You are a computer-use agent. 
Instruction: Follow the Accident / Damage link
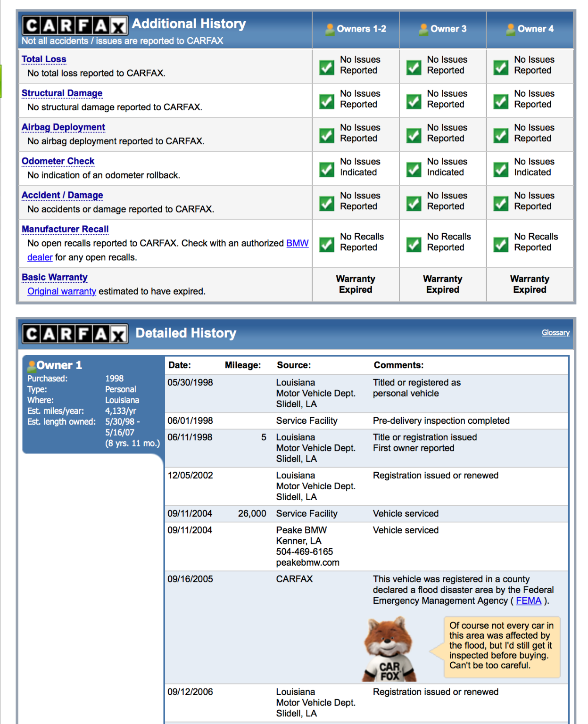62,195
